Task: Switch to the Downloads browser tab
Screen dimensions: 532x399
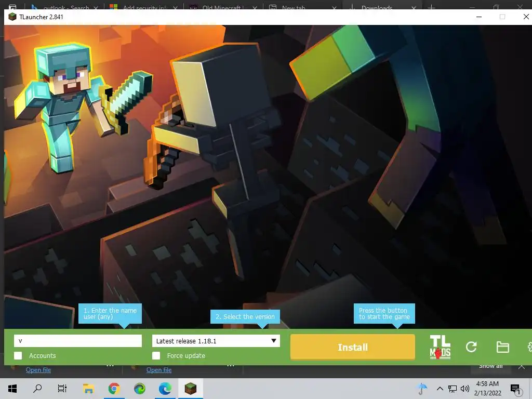Action: click(x=382, y=7)
